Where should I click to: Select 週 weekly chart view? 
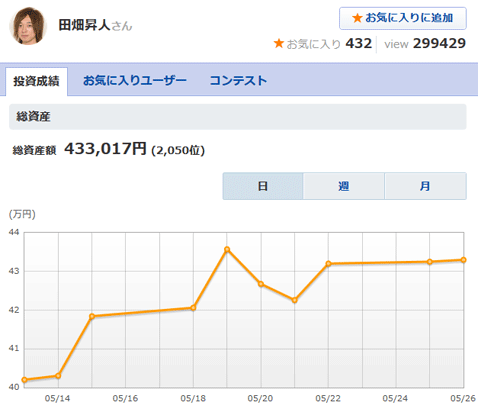point(344,186)
